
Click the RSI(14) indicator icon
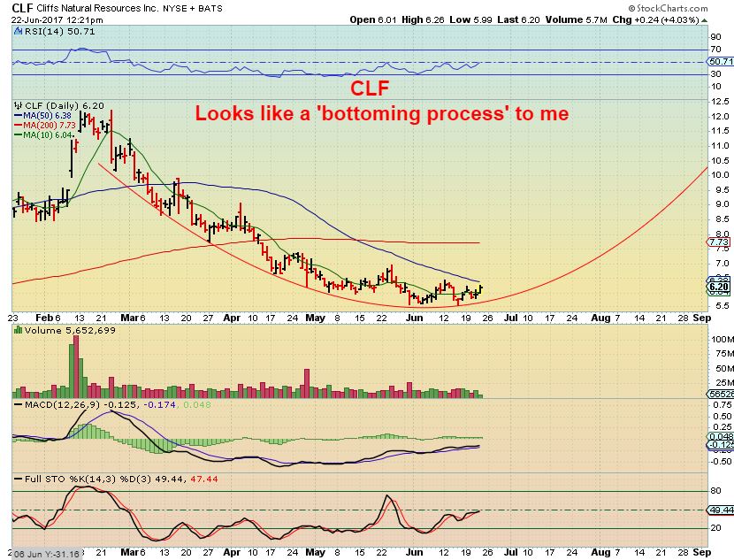pos(18,31)
